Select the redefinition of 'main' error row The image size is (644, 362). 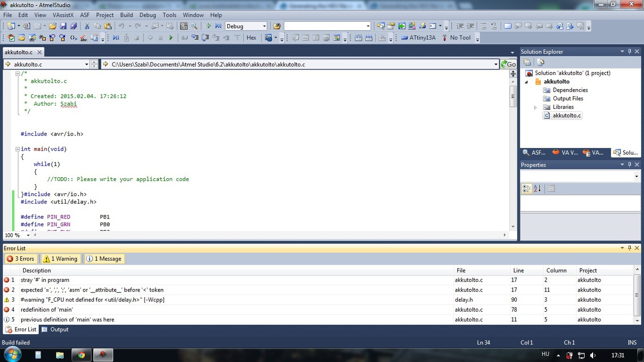point(317,310)
